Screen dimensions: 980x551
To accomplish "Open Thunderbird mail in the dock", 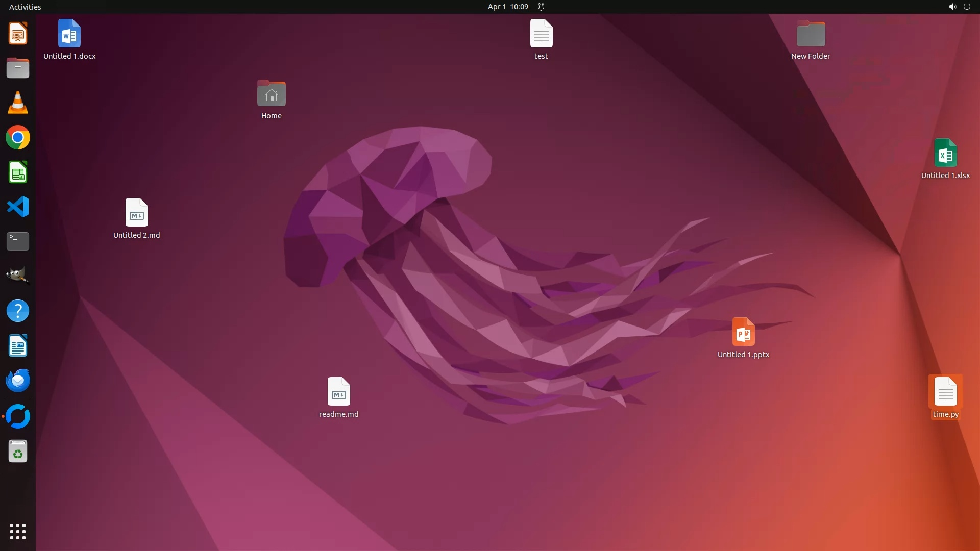I will [18, 381].
